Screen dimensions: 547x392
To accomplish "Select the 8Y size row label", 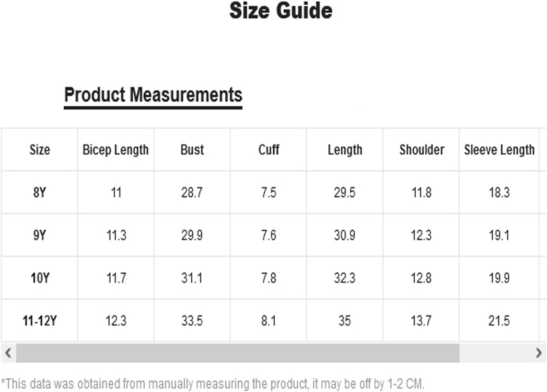I will [39, 193].
